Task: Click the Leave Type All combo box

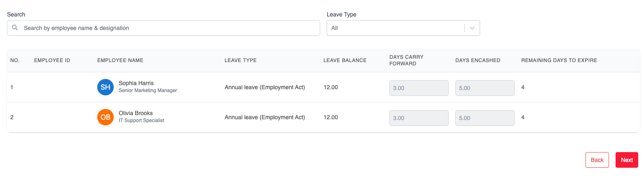Action: 396,28
